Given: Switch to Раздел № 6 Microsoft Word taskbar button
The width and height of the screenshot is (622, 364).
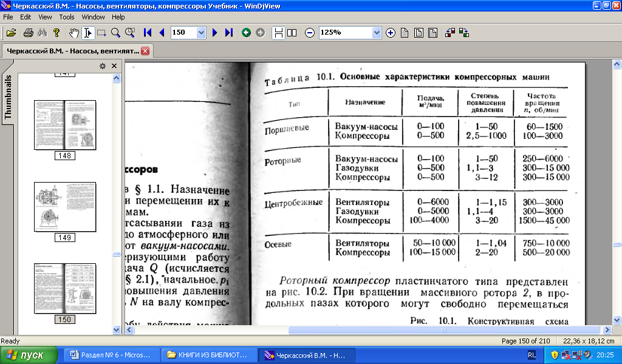Looking at the screenshot, I should pos(112,356).
